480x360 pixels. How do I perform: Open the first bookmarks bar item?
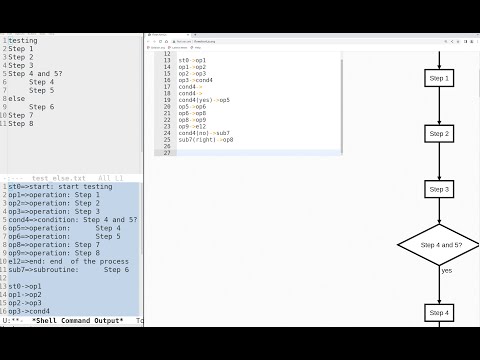click(x=156, y=48)
